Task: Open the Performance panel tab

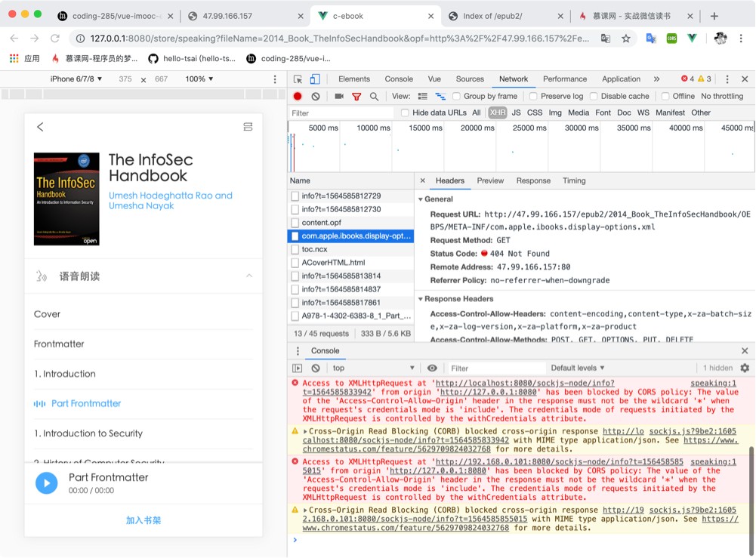Action: tap(565, 79)
